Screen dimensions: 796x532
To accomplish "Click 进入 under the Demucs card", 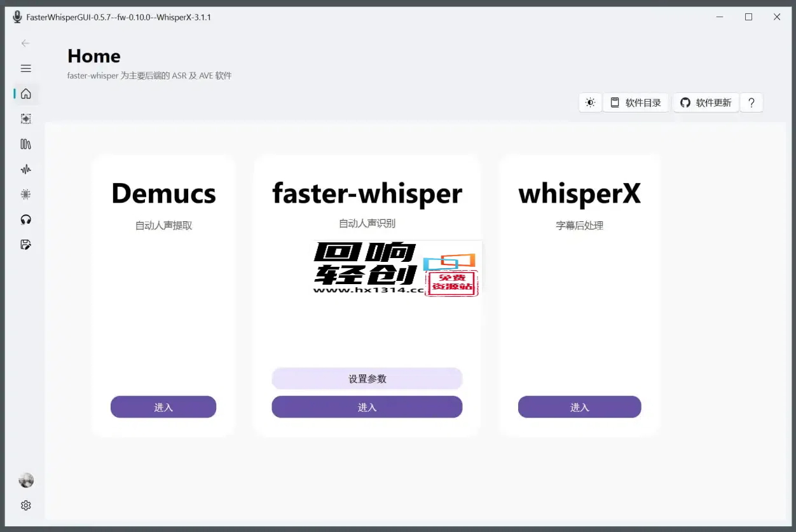I will pos(163,407).
